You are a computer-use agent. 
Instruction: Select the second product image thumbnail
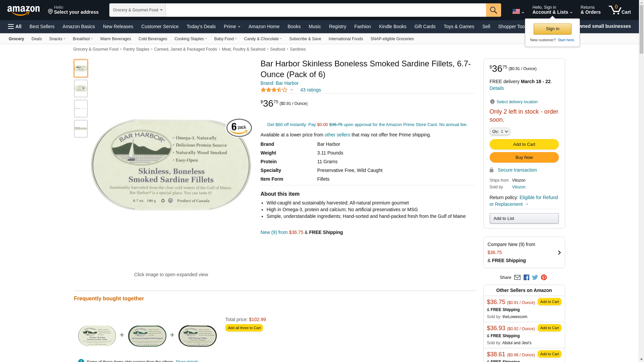click(x=81, y=88)
